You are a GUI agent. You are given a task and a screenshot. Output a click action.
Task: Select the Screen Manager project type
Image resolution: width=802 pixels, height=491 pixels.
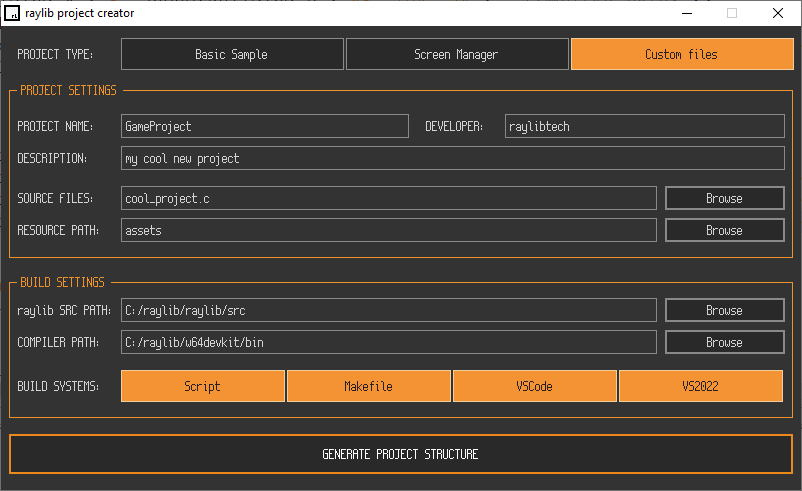click(x=457, y=54)
